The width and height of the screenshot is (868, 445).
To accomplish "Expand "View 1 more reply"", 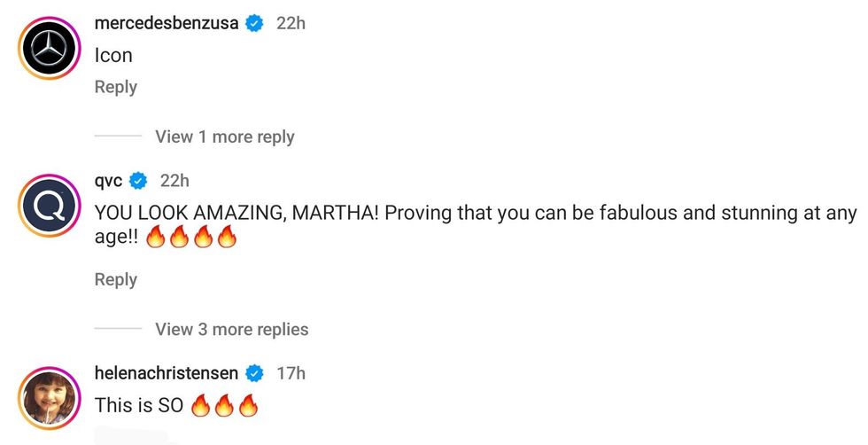I will [x=224, y=137].
